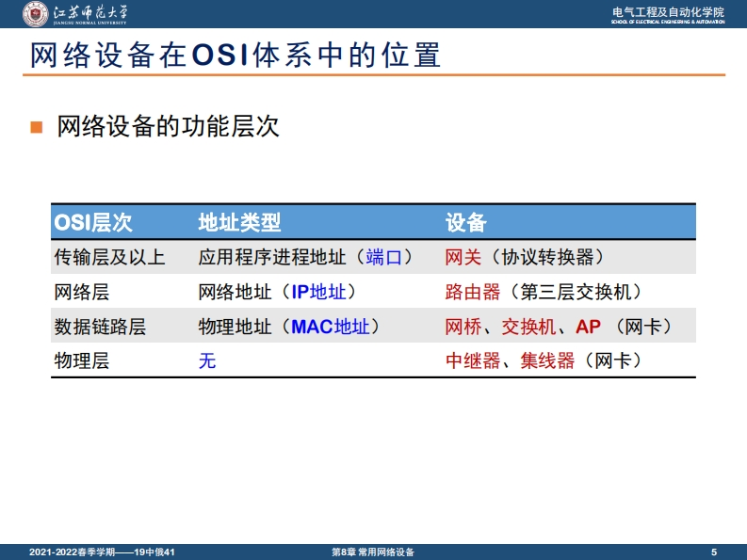Click the orange square bullet marker
This screenshot has width=747, height=560.
click(x=37, y=127)
